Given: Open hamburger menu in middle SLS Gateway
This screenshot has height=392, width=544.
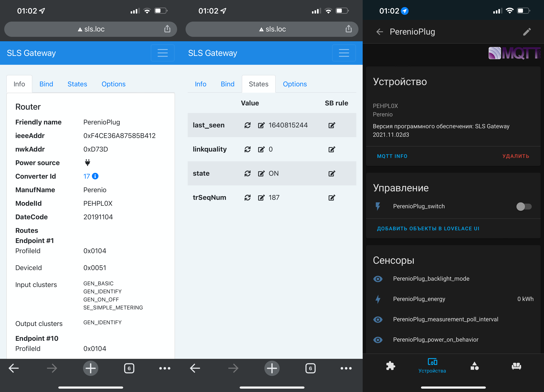Looking at the screenshot, I should 344,53.
